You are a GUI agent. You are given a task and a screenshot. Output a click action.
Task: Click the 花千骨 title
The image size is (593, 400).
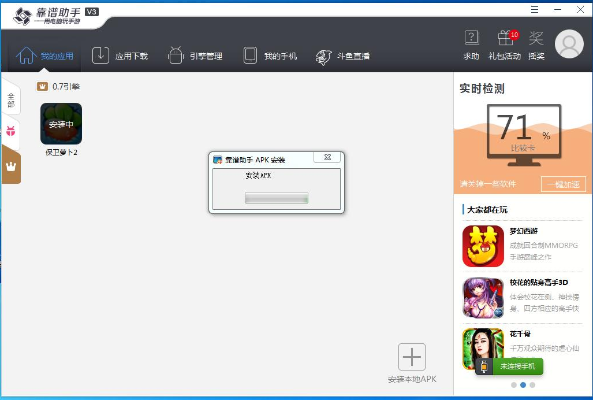520,334
